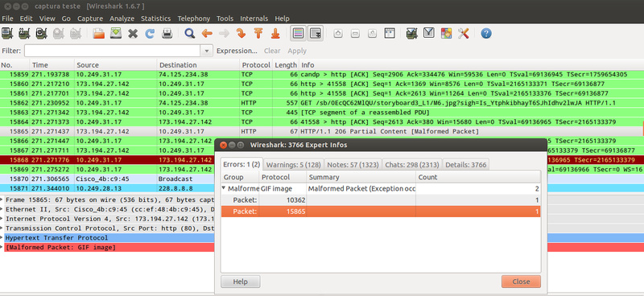Close the capture file X icon
This screenshot has width=644, height=296.
coord(133,33)
